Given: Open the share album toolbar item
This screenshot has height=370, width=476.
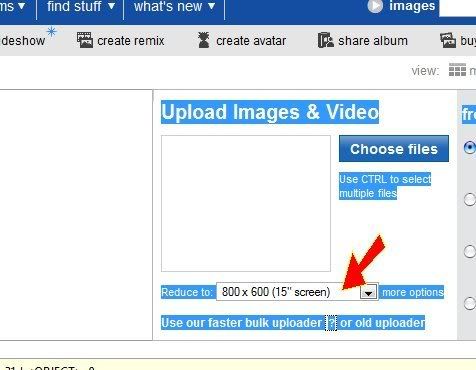Looking at the screenshot, I should point(363,41).
